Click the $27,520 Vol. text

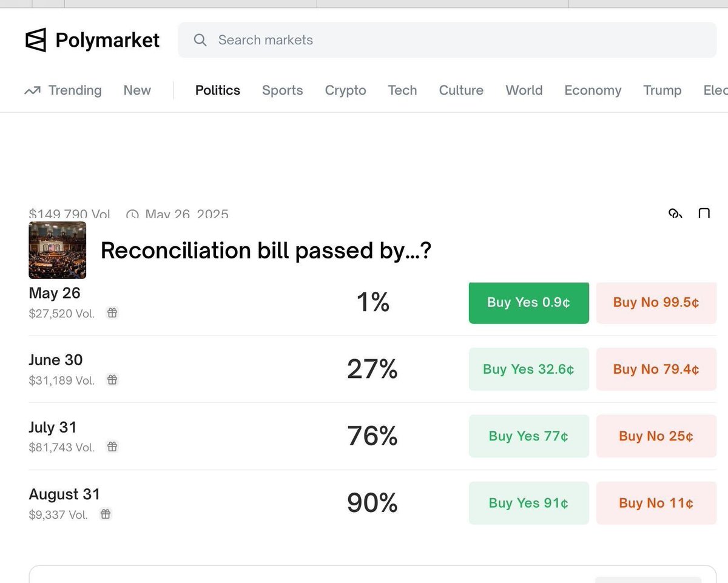pyautogui.click(x=62, y=314)
